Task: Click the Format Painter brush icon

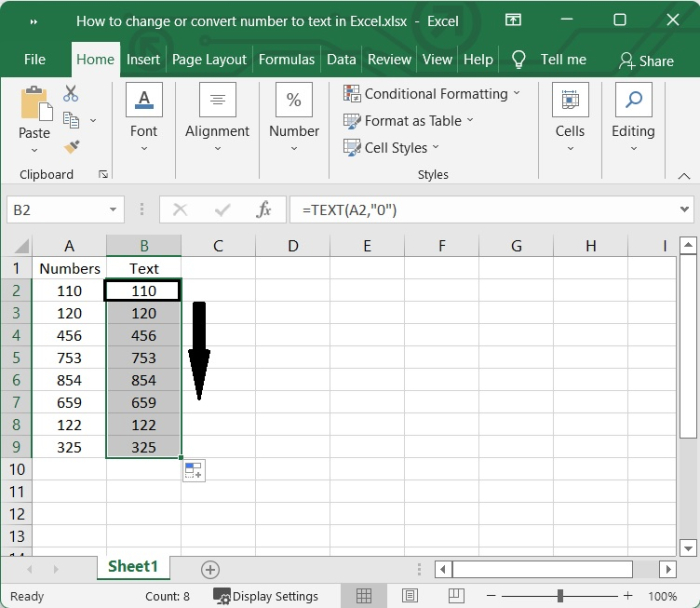Action: 71,147
